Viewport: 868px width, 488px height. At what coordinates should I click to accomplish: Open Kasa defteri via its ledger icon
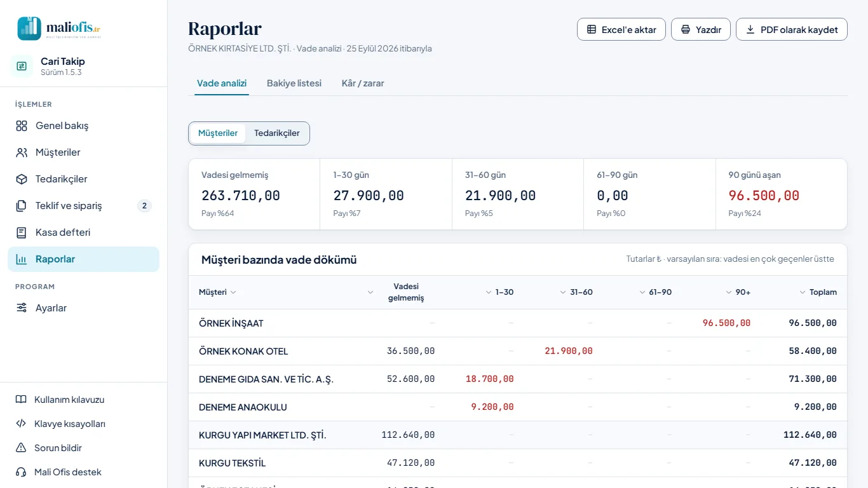click(x=22, y=233)
